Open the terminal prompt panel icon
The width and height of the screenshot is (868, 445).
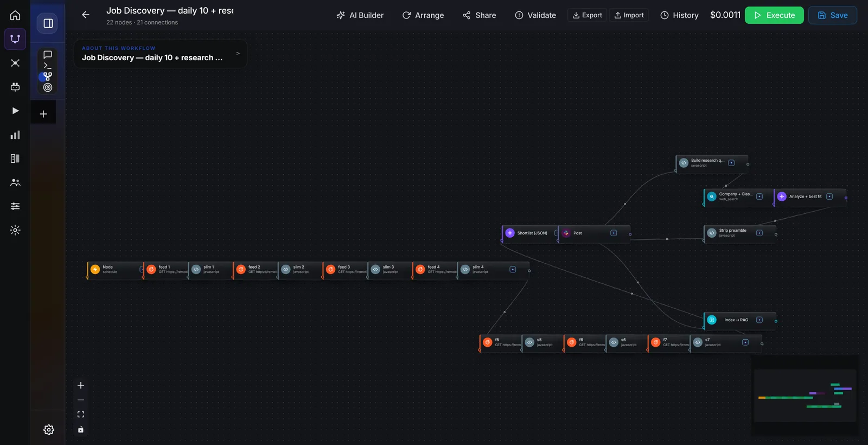[x=48, y=66]
